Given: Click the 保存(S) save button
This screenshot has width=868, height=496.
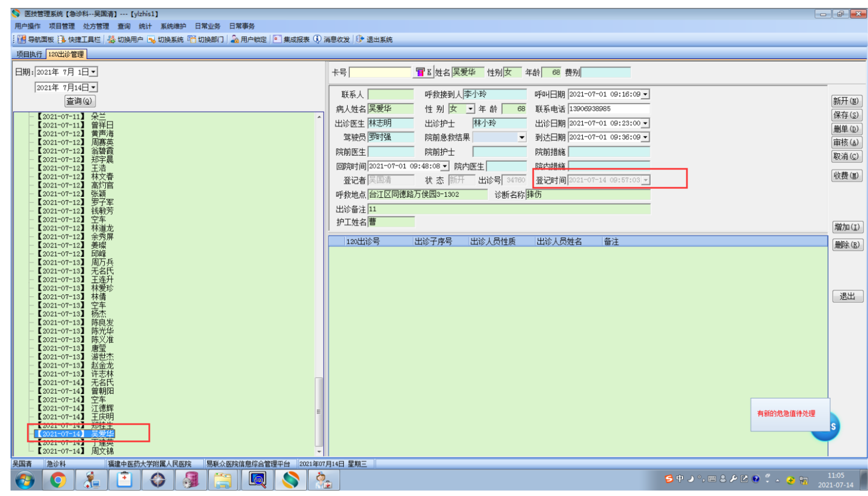Looking at the screenshot, I should pos(846,115).
